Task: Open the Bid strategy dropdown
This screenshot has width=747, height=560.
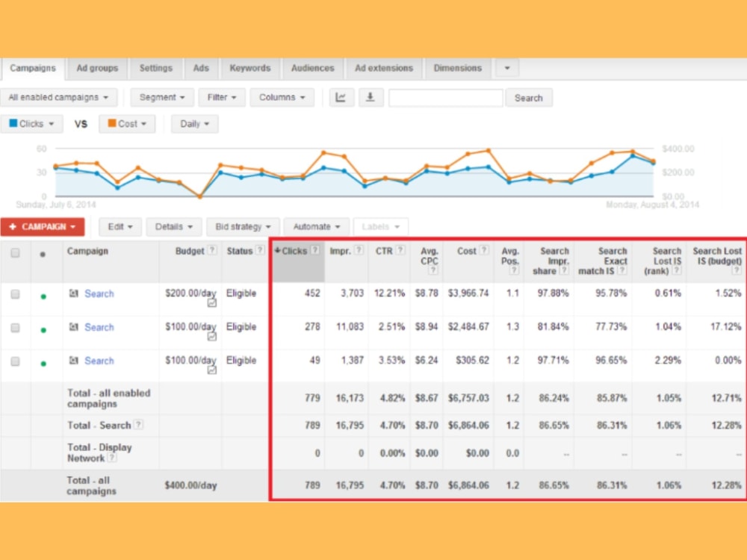Action: tap(243, 227)
